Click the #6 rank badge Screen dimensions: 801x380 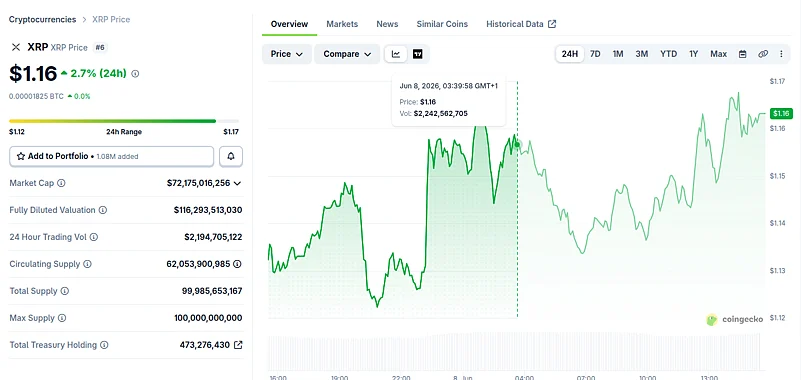pos(100,48)
